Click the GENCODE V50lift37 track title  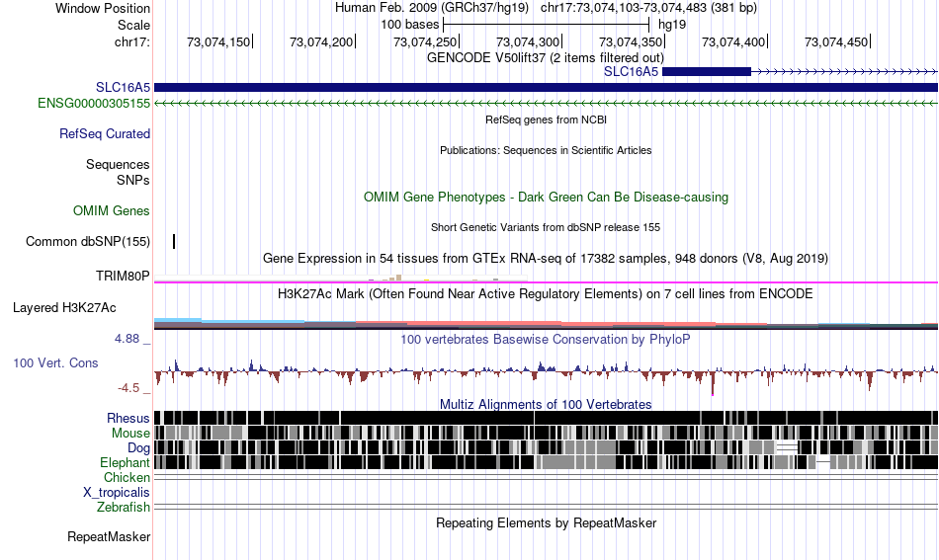546,58
